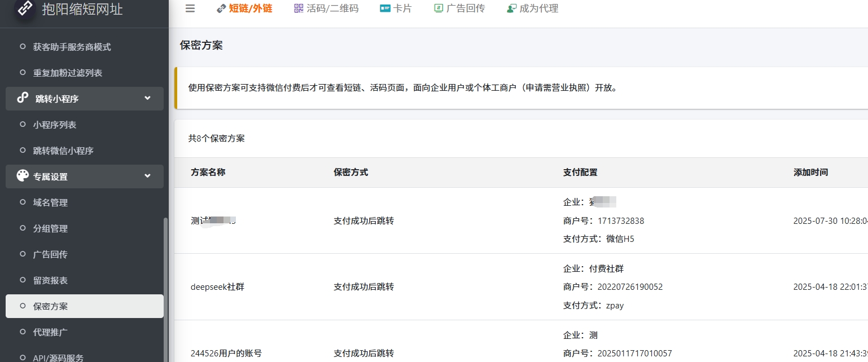Click the QR code icon for 活码/二维码

[x=299, y=8]
